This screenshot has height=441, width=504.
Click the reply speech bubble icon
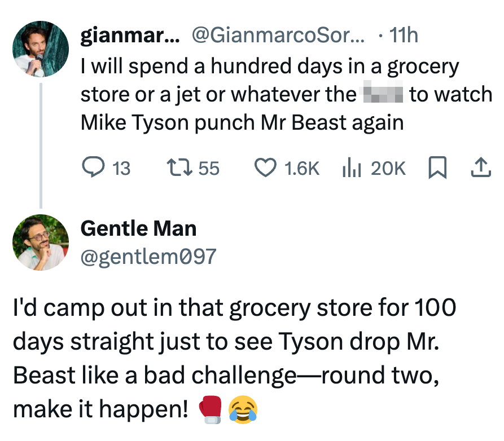[x=91, y=167]
